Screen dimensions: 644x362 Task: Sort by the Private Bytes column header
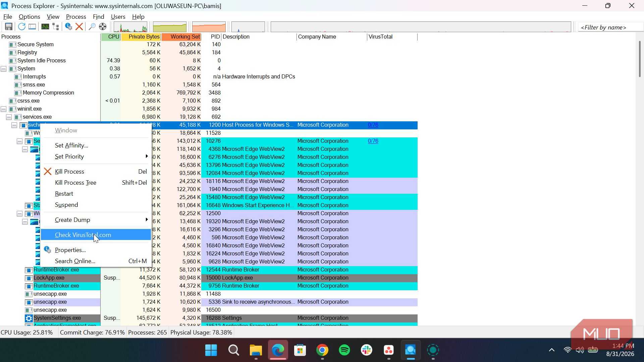pos(141,37)
